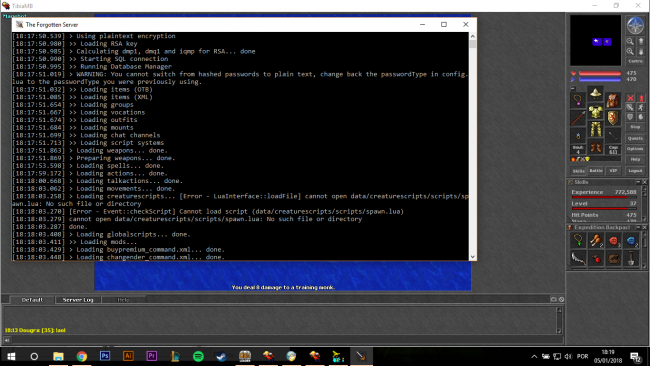
Task: Switch to the Help chat tab
Action: pyautogui.click(x=123, y=300)
